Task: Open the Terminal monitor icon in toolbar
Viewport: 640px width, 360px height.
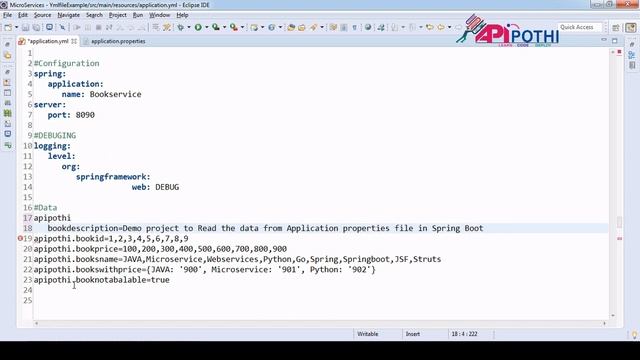Action: coord(49,27)
